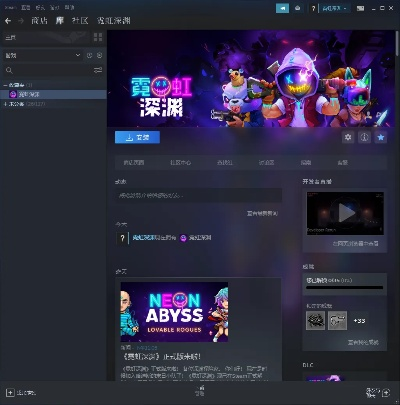Open the Steam menu
The width and height of the screenshot is (400, 405).
click(x=11, y=7)
